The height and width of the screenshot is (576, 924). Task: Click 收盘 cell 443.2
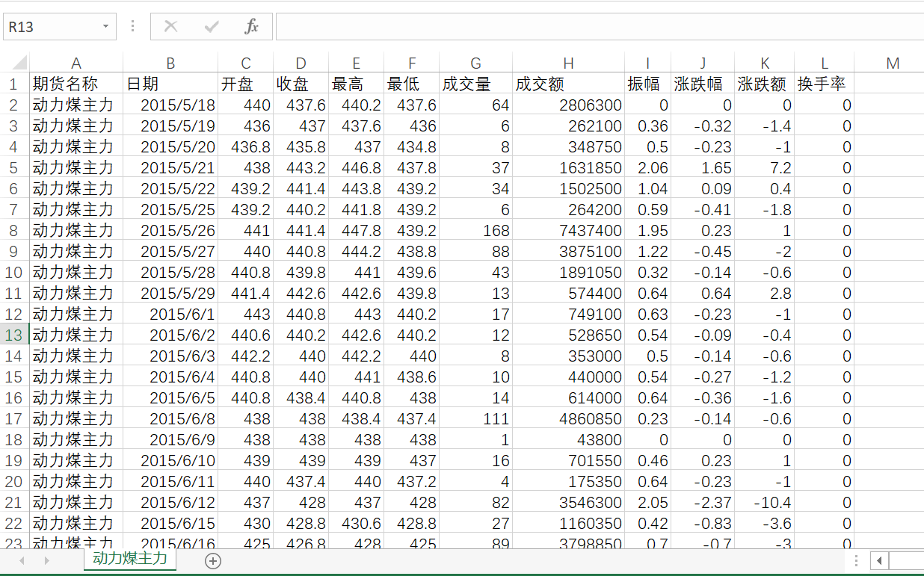301,167
